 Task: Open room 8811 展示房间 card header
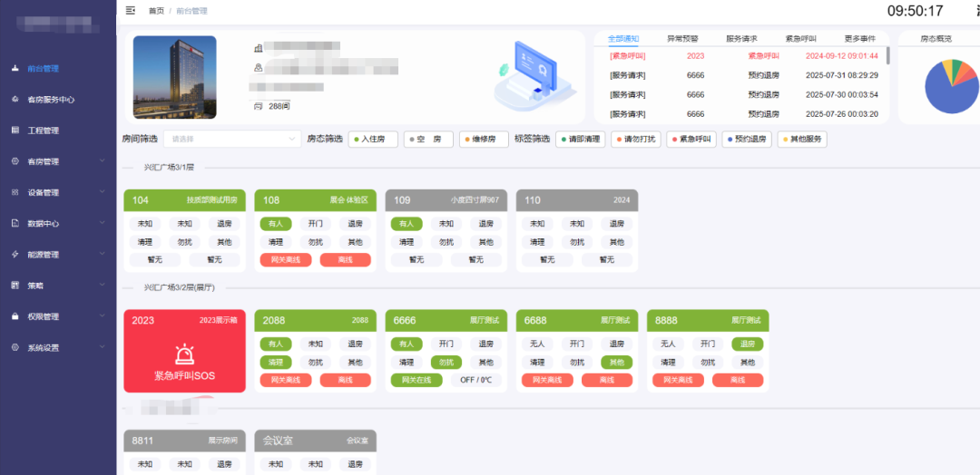pyautogui.click(x=184, y=440)
